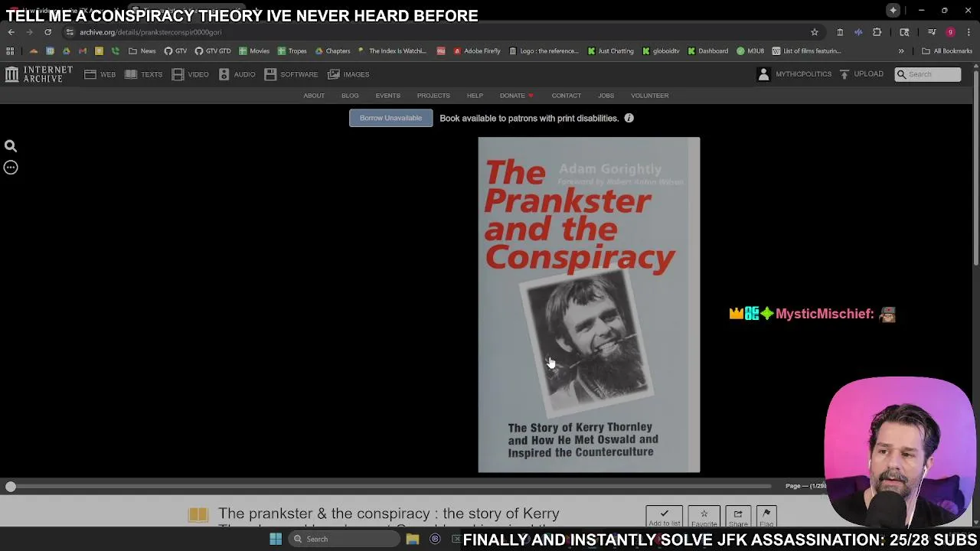Screen dimensions: 980x551
Task: Open the WEB media menu
Action: (100, 74)
